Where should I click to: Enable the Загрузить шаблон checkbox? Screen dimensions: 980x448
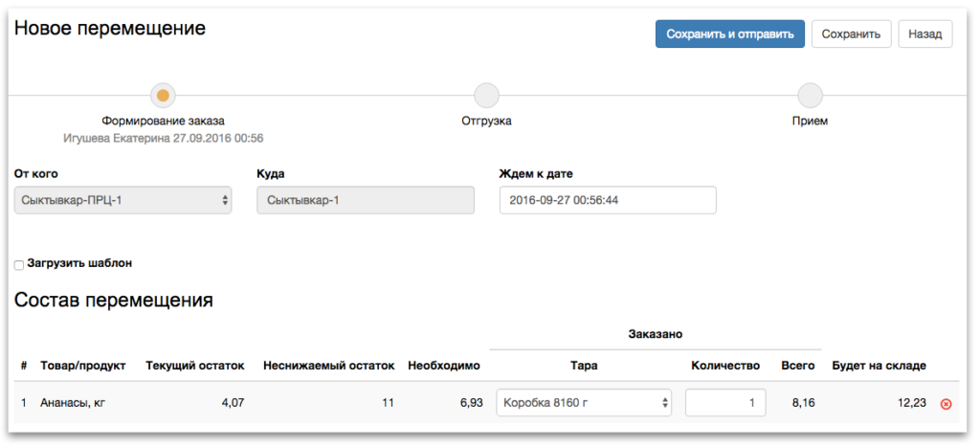19,265
